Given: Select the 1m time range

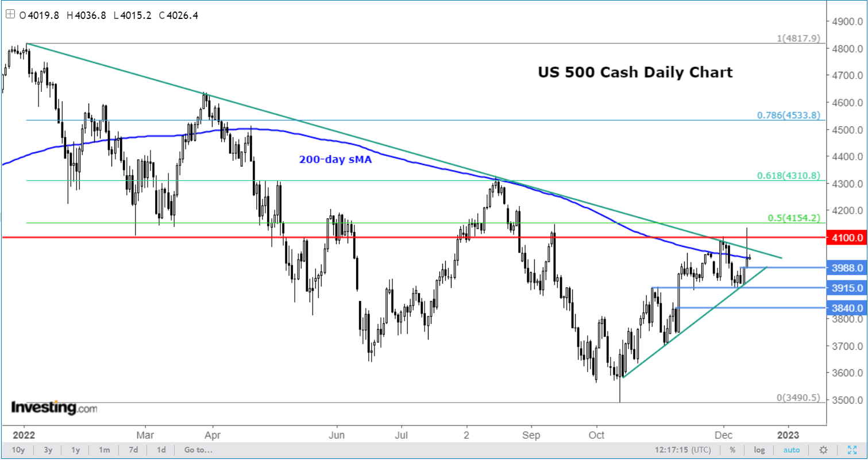Looking at the screenshot, I should pyautogui.click(x=105, y=450).
